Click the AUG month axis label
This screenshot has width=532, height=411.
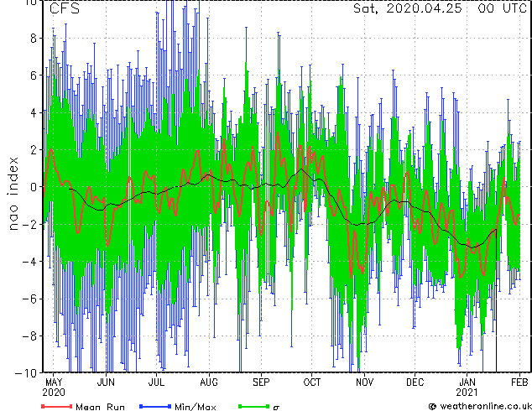pos(209,382)
